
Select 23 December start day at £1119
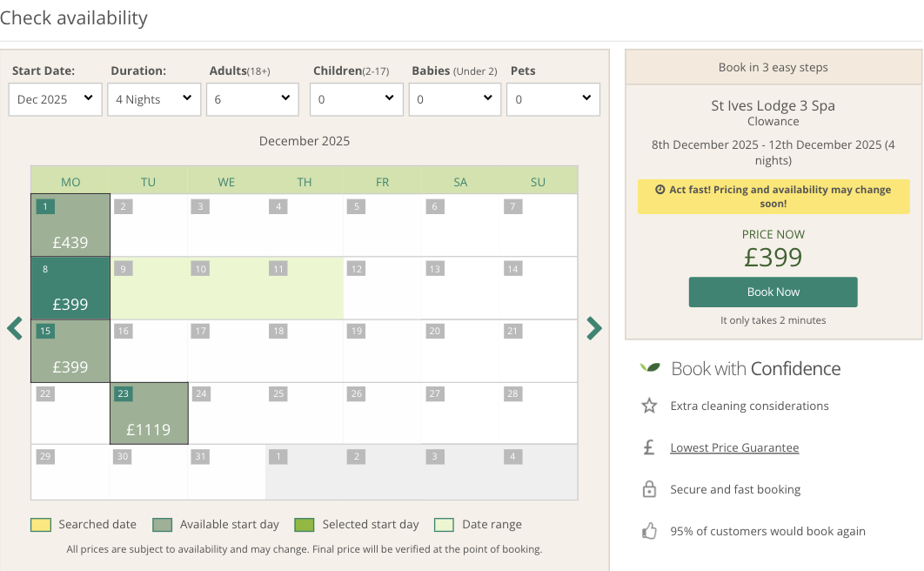[x=149, y=413]
